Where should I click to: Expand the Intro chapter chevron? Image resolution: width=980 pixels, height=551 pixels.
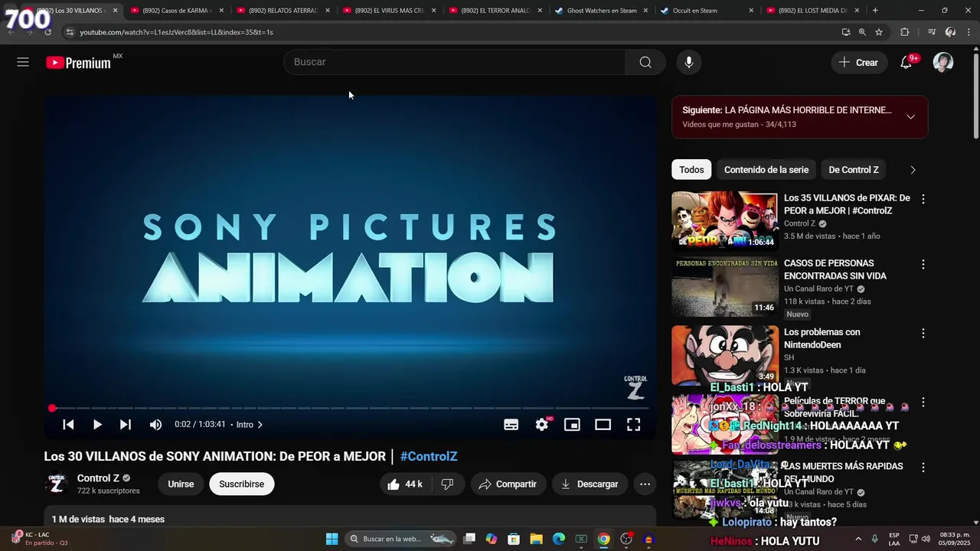tap(260, 425)
